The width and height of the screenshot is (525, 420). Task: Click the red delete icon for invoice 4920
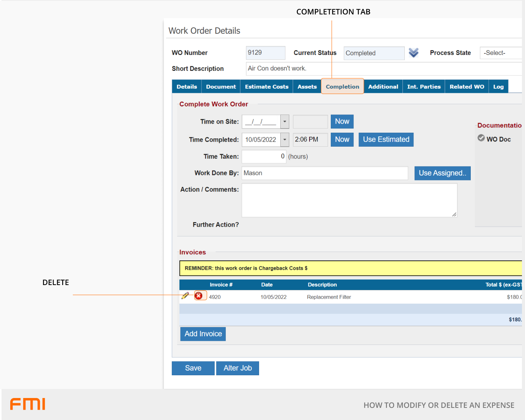[x=199, y=296]
